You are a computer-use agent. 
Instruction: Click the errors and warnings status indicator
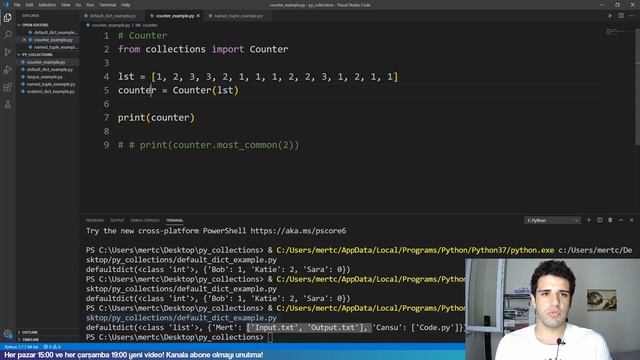click(52, 347)
